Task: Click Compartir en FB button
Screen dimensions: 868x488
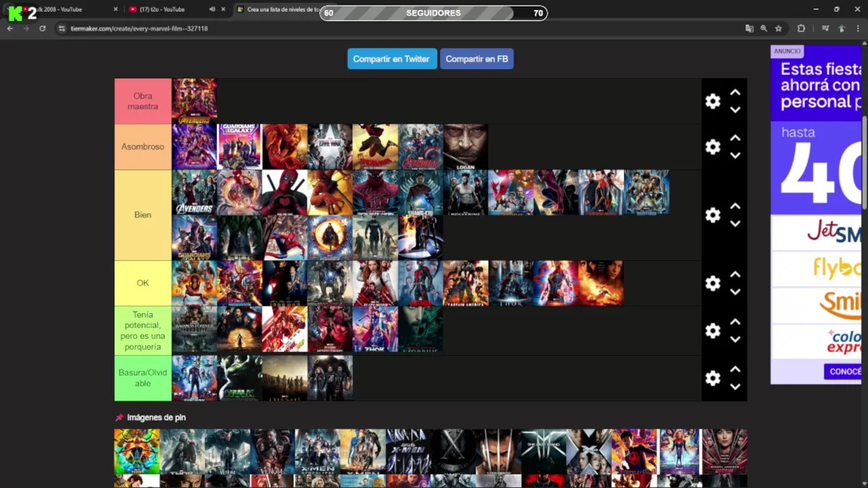Action: pyautogui.click(x=477, y=59)
